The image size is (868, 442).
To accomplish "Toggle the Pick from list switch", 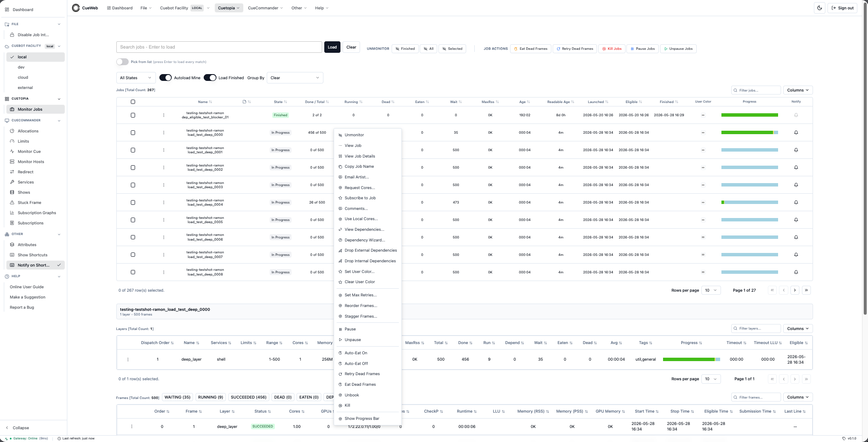I will [x=122, y=62].
